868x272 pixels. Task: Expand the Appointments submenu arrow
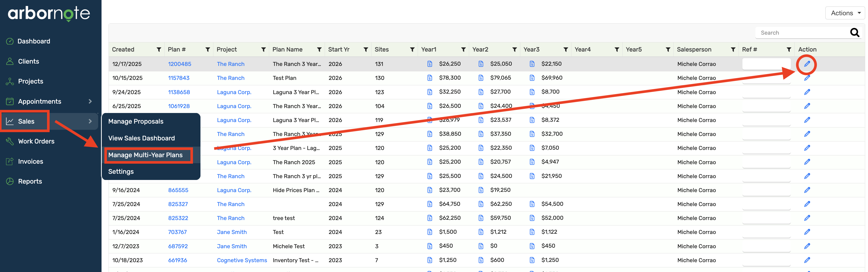tap(90, 101)
